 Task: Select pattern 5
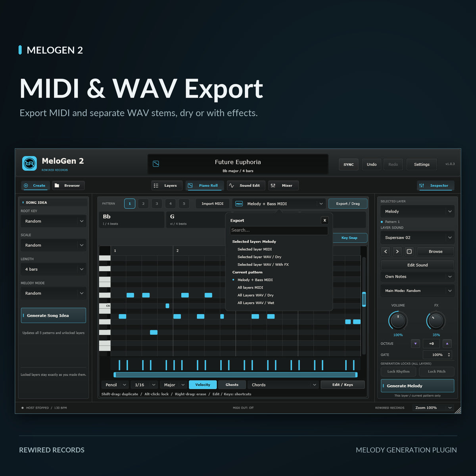tap(184, 203)
